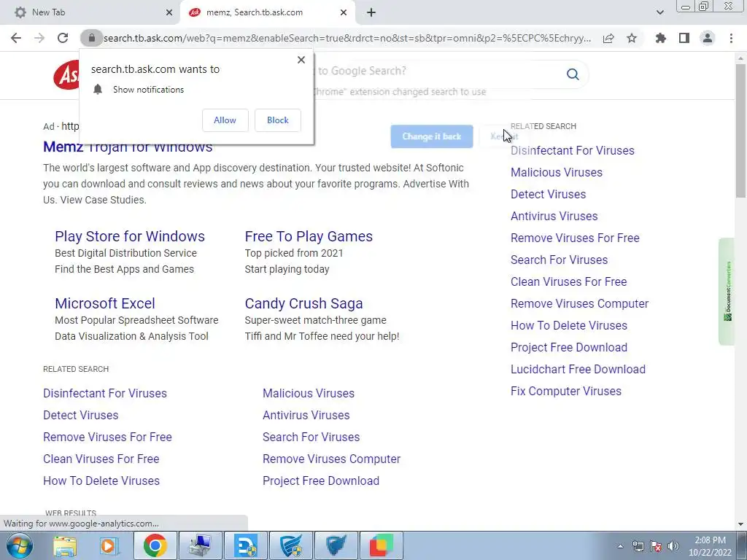This screenshot has width=747, height=560.
Task: Click 'Clean Viruses For Free' in lower related search
Action: pyautogui.click(x=101, y=459)
